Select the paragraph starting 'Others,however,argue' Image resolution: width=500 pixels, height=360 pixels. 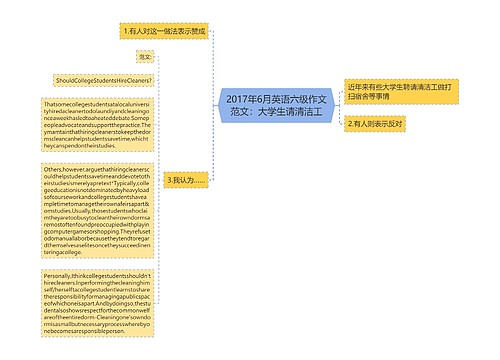[x=97, y=211]
